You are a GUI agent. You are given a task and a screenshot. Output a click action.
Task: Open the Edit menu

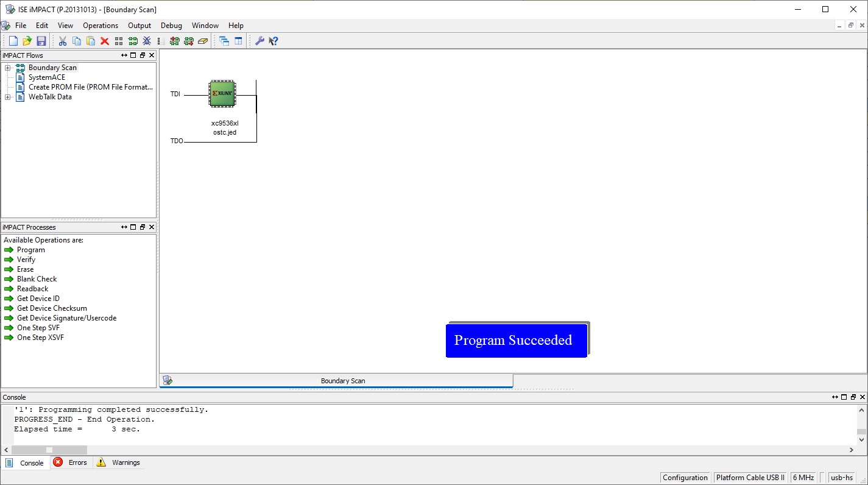click(x=42, y=26)
